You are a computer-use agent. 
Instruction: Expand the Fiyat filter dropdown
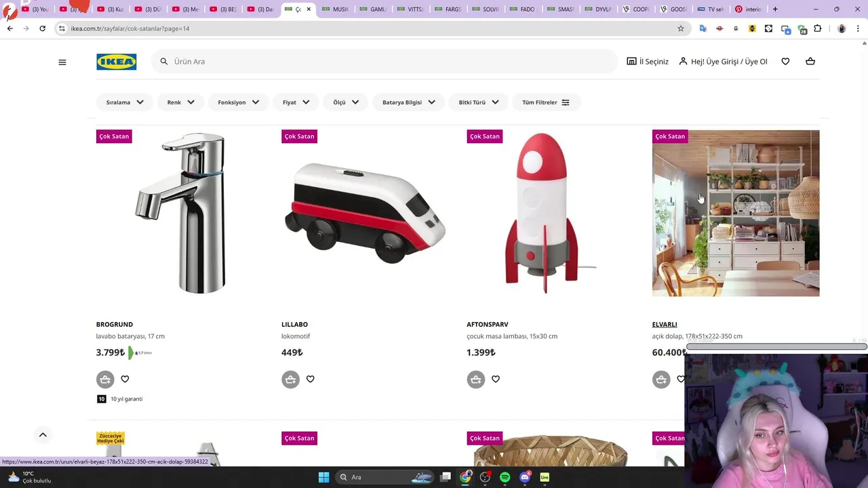click(x=296, y=102)
